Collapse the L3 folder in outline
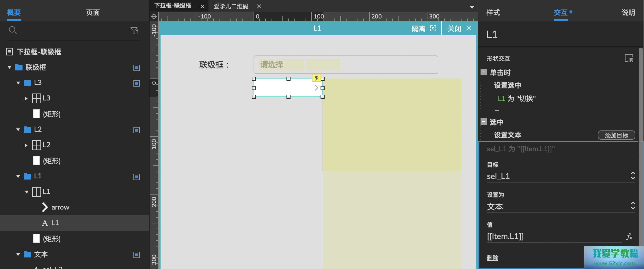 pyautogui.click(x=18, y=83)
